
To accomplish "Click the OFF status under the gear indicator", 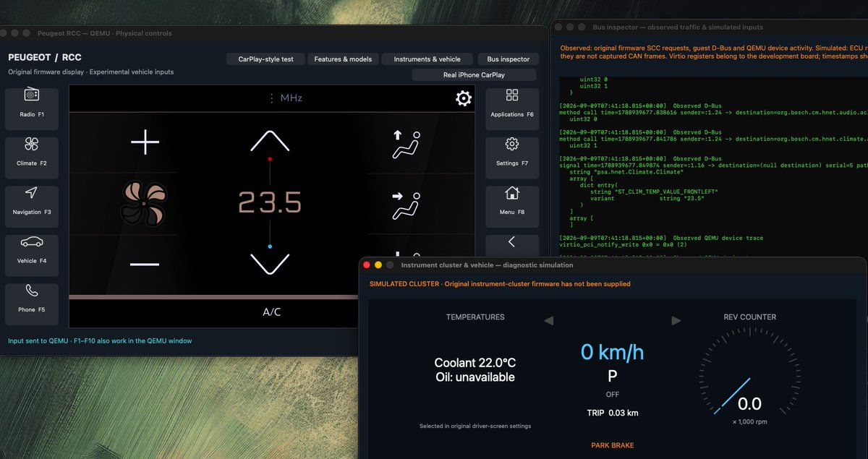I will [613, 395].
